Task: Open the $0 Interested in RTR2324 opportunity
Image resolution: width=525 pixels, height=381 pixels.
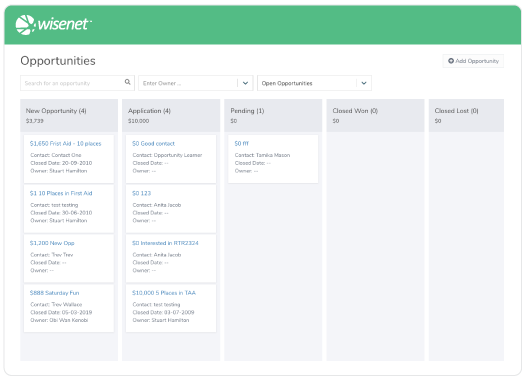Action: 165,243
